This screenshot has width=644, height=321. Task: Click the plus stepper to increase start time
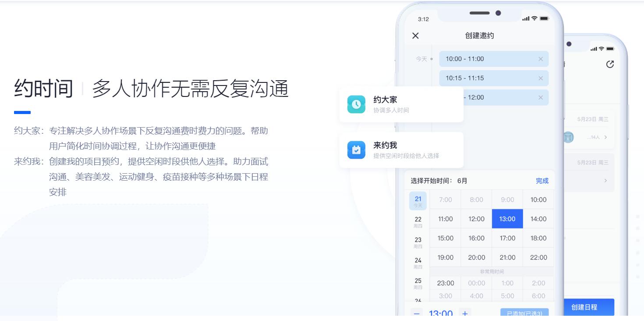click(x=465, y=314)
